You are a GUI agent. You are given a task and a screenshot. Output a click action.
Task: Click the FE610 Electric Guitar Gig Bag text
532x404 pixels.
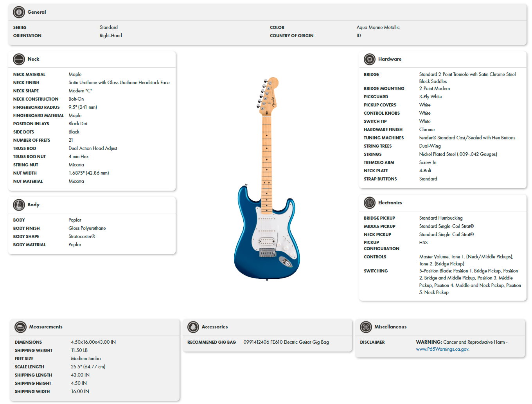286,342
